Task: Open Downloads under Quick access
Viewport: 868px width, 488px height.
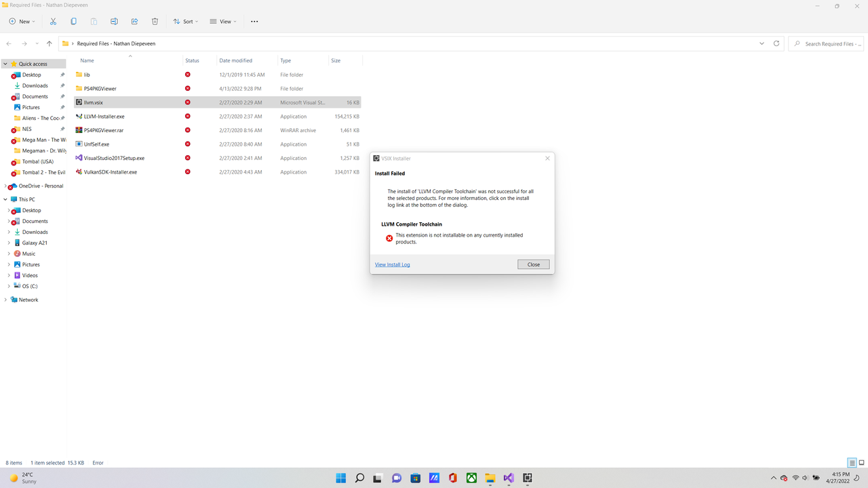Action: pos(35,85)
